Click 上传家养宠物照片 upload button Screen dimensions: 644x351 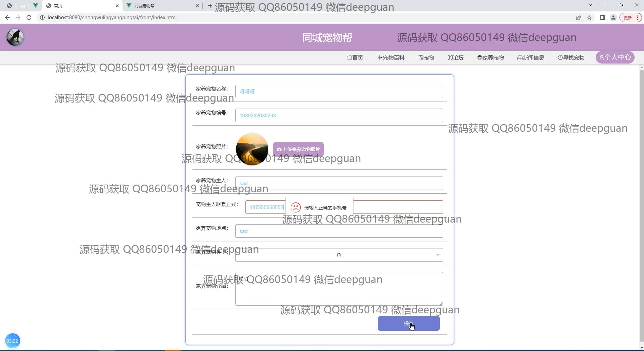298,149
